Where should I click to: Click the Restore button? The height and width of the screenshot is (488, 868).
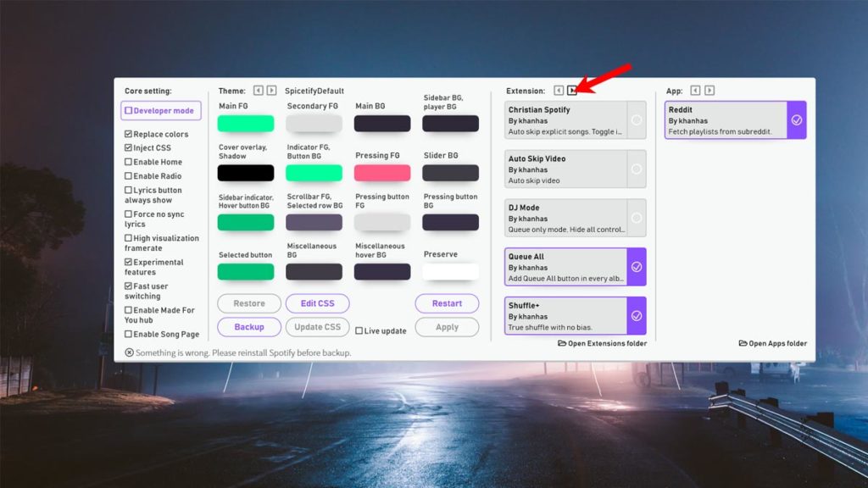[x=249, y=303]
